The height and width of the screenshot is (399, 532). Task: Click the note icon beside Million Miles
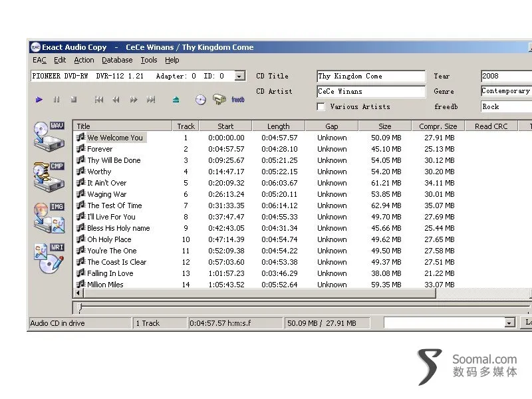80,284
